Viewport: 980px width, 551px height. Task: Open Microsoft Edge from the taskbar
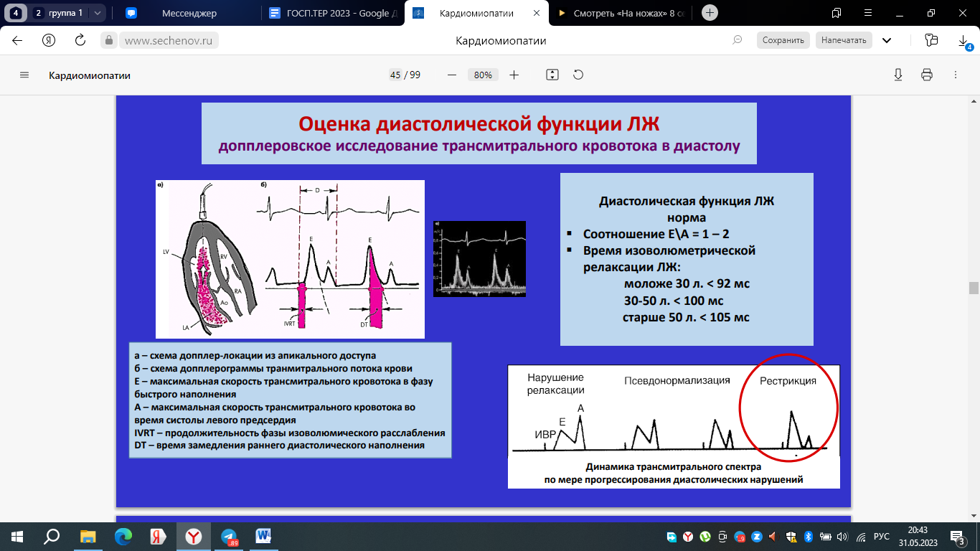point(123,536)
